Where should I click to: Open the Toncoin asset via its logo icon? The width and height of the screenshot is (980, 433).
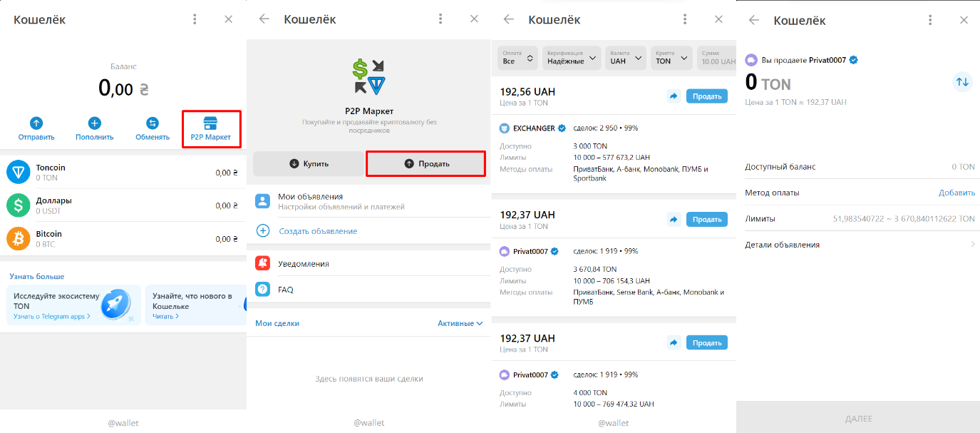pos(18,170)
